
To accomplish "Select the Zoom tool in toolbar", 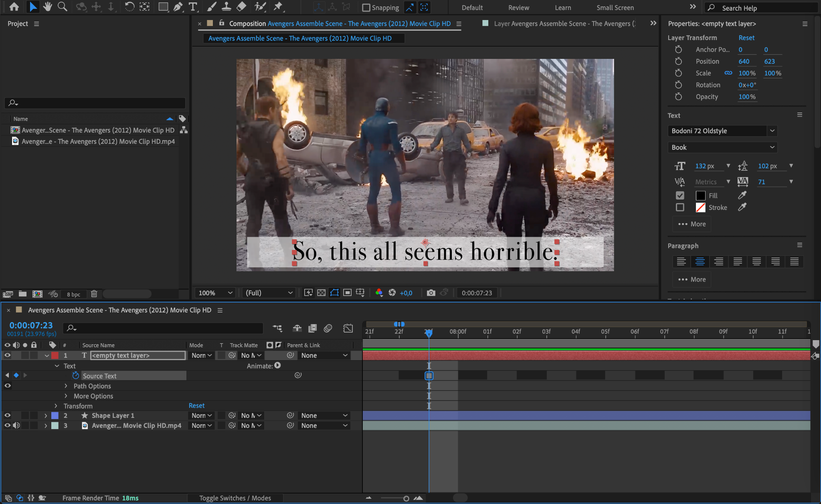I will click(x=62, y=7).
